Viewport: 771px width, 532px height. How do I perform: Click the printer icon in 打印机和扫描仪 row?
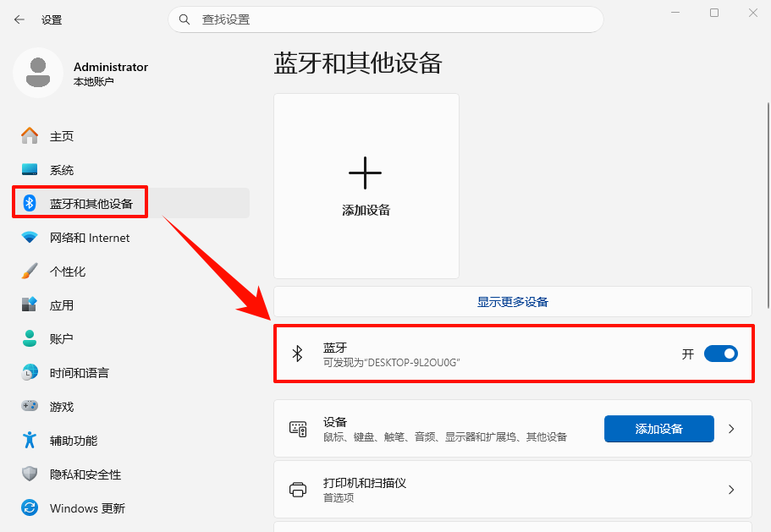(298, 490)
